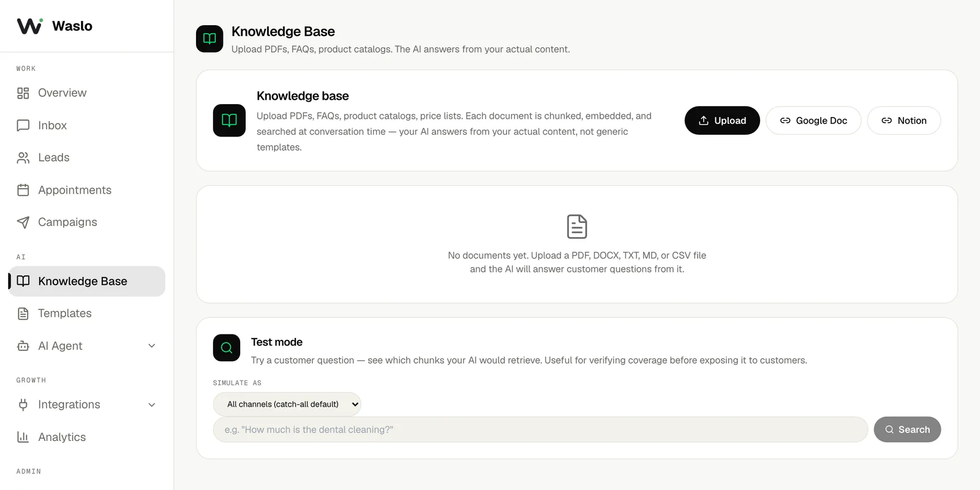The width and height of the screenshot is (980, 490).
Task: Click the Knowledge Base book icon in sidebar
Action: [23, 281]
